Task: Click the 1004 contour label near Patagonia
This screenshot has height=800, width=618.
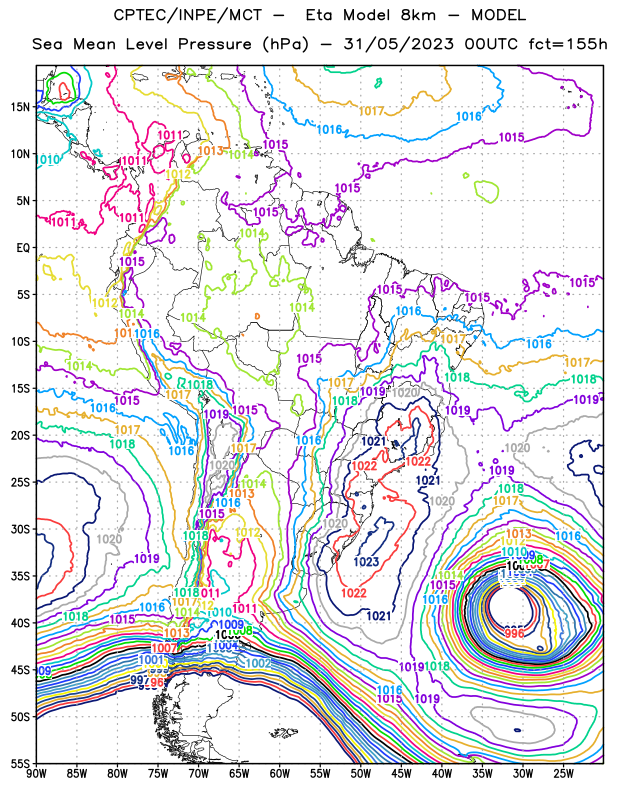Action: point(226,646)
